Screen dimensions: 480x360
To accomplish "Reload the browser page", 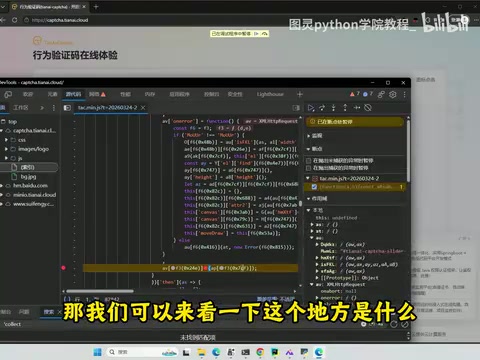I will 15,20.
